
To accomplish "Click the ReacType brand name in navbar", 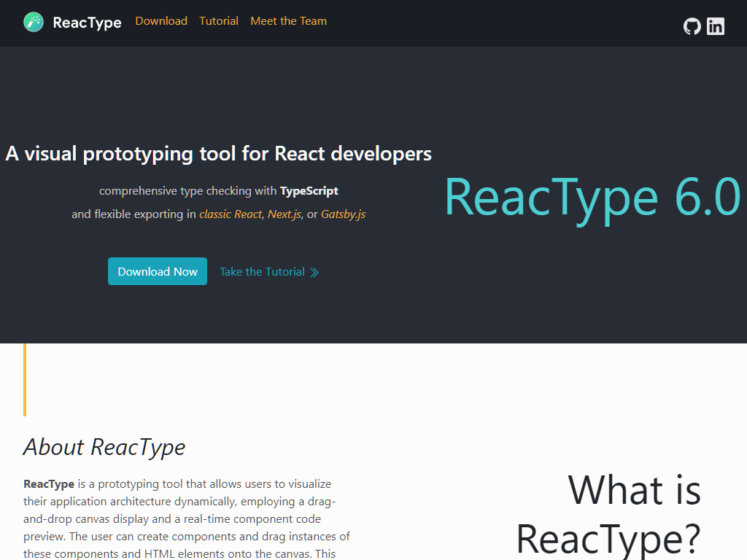I will (x=87, y=23).
